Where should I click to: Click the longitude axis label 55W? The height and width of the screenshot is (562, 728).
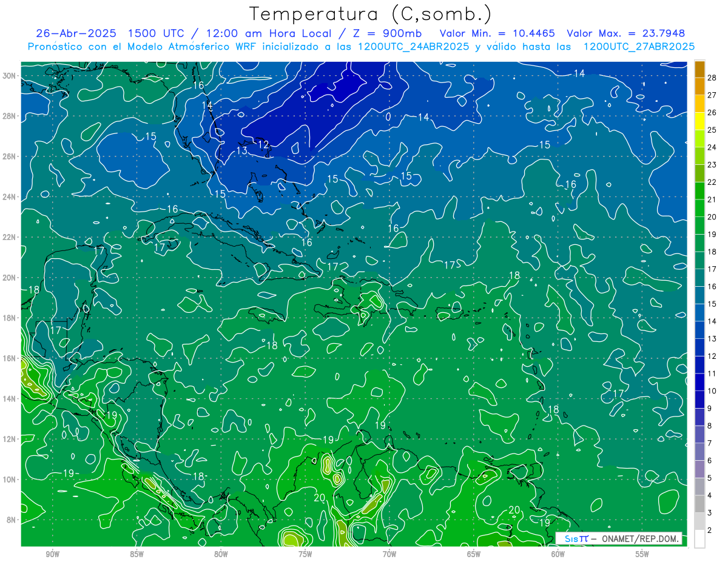point(642,554)
